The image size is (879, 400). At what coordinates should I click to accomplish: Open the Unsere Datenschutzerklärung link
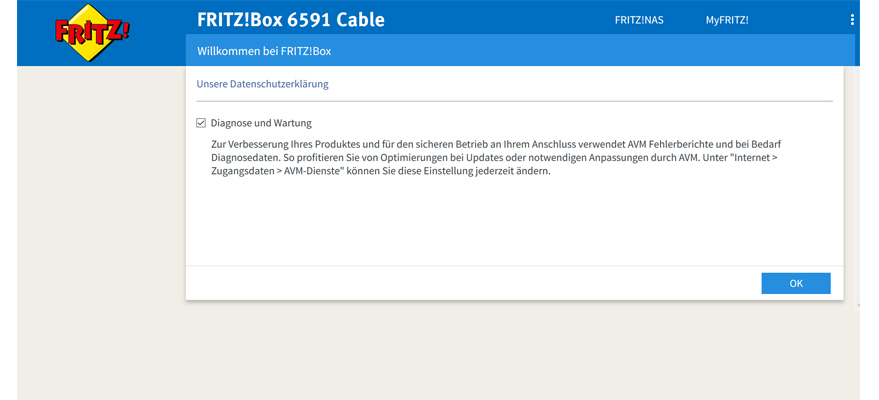pyautogui.click(x=262, y=84)
